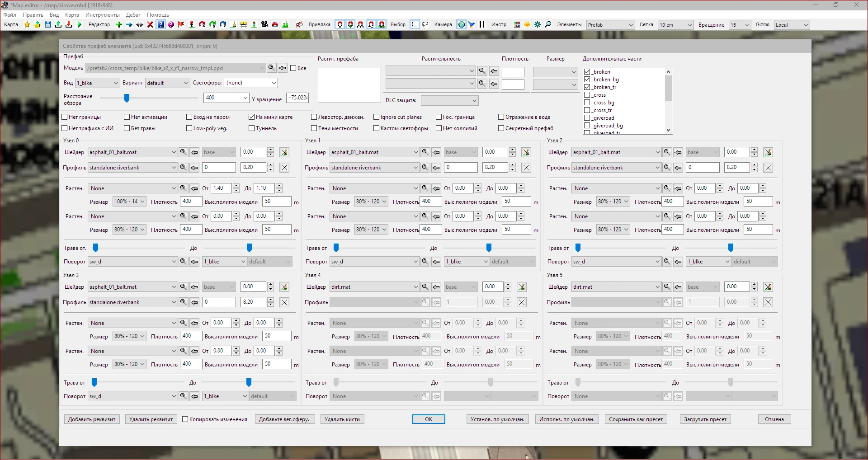Click the green trees vegetation icon
The width and height of the screenshot is (868, 460).
285,24
